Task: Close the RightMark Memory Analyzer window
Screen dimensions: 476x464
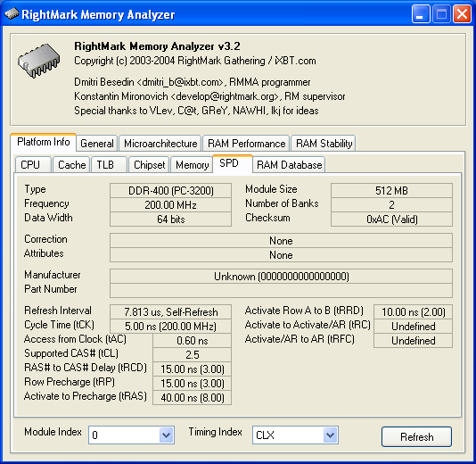Action: [462, 14]
